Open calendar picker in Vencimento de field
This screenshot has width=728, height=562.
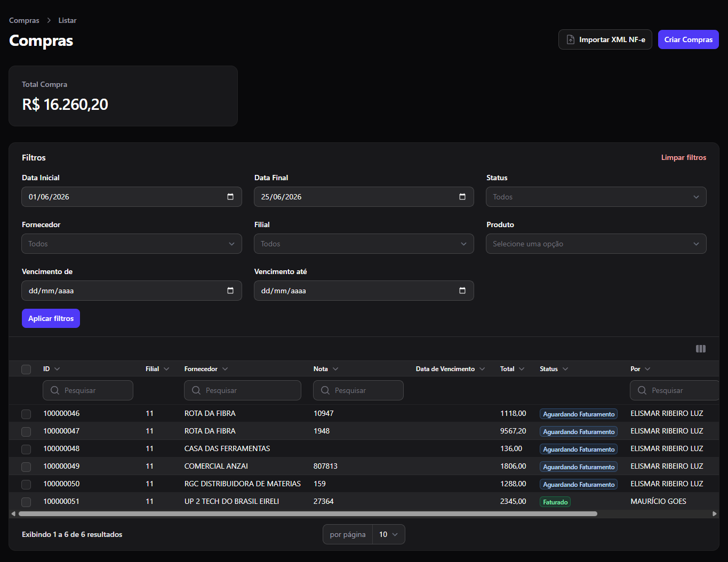coord(230,291)
